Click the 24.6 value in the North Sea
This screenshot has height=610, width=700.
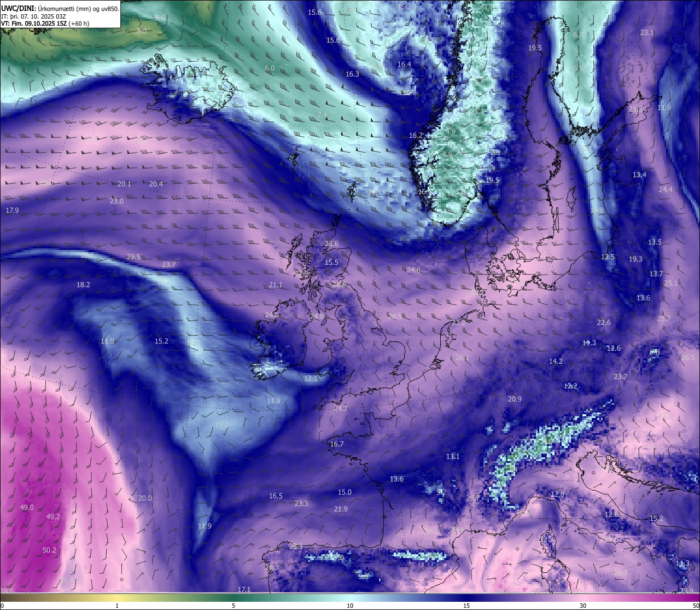[413, 270]
